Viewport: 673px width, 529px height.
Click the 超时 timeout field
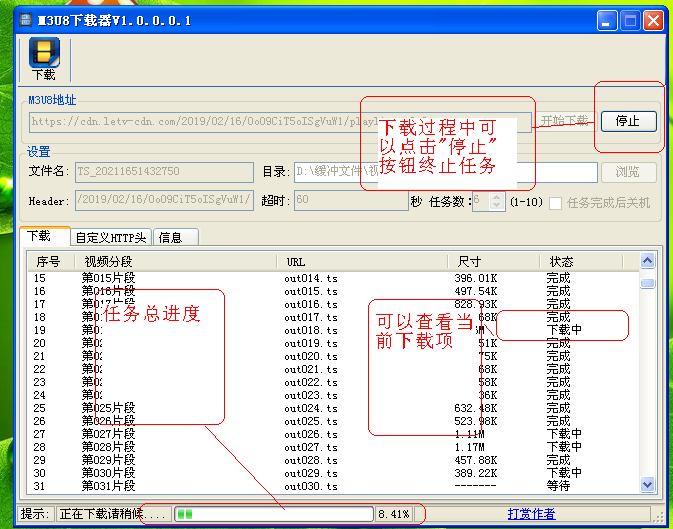coord(350,201)
